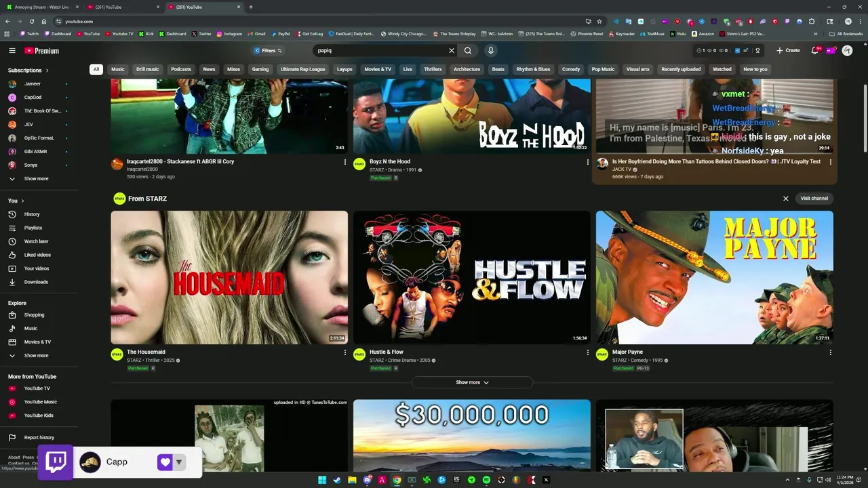This screenshot has width=868, height=488.
Task: Open Liked videos in the sidebar
Action: pos(37,255)
